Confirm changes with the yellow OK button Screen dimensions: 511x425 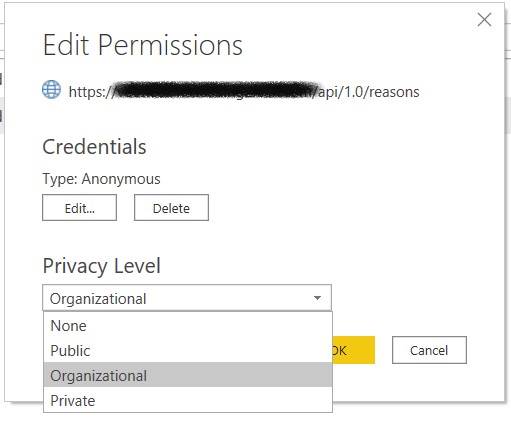pyautogui.click(x=354, y=350)
